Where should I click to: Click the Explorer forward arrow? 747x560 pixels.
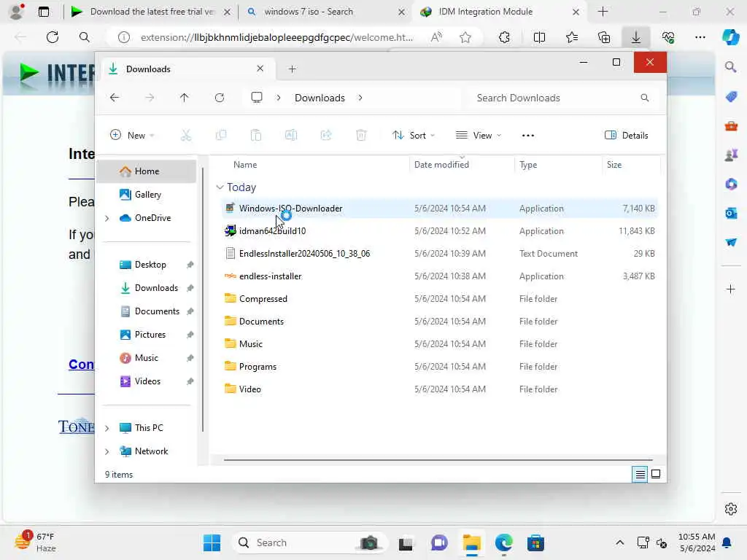coord(150,98)
